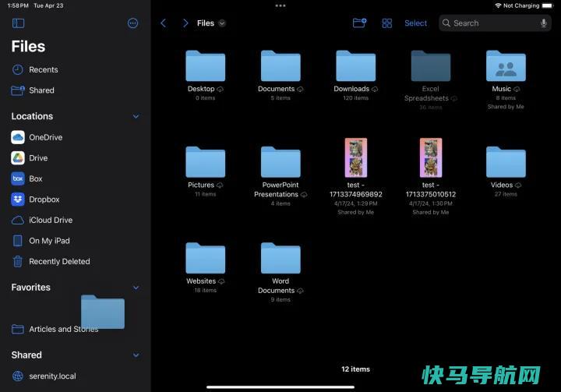561x392 pixels.
Task: Open the Desktop folder
Action: click(x=206, y=66)
